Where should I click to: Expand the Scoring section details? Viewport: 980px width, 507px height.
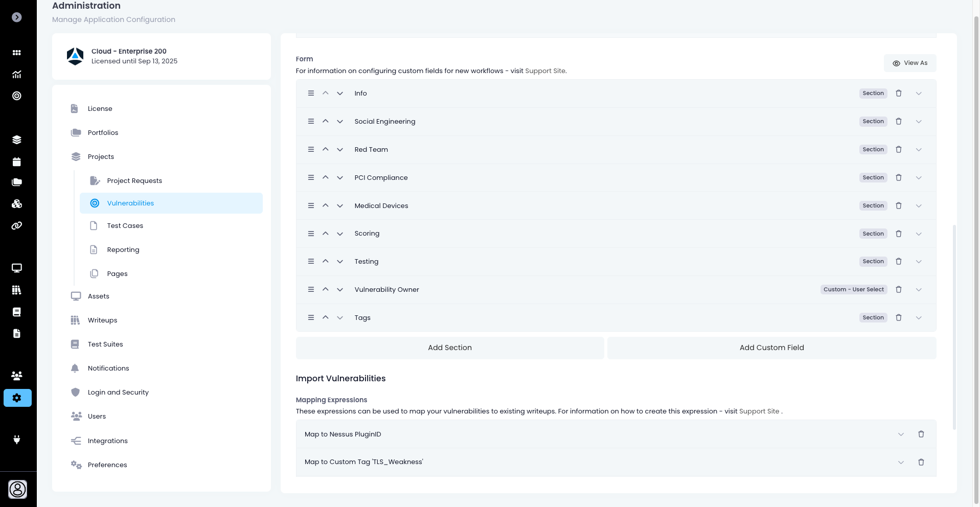919,234
